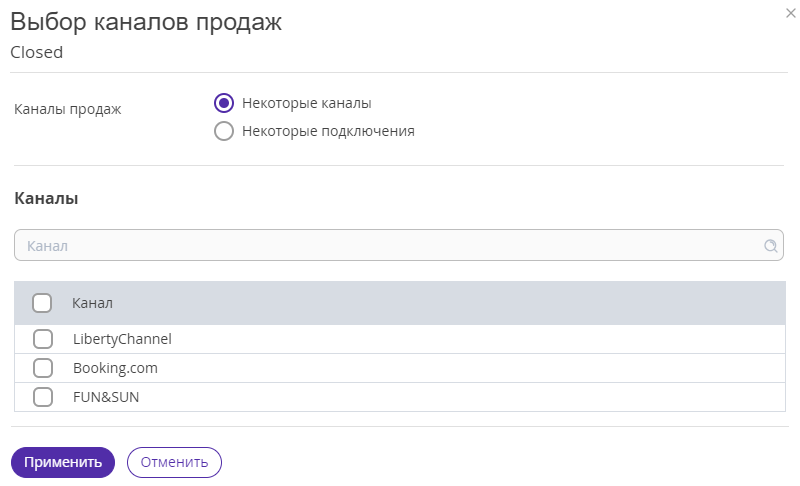Toggle the select-all checkbox in the table header

(x=42, y=303)
